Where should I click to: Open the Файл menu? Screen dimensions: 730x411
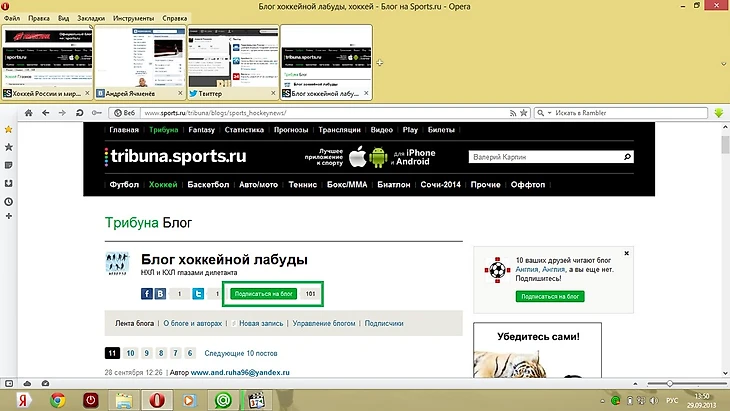click(12, 18)
